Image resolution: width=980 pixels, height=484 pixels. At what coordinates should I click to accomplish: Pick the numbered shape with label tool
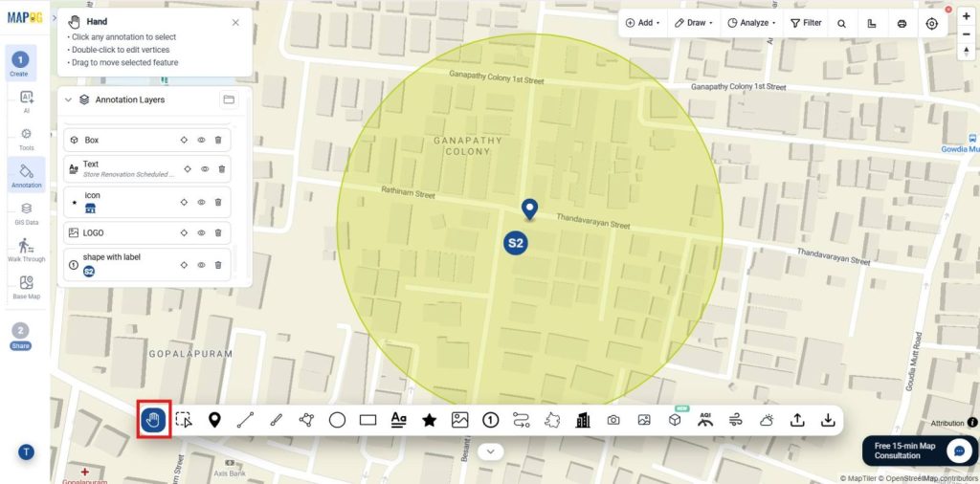[x=490, y=420]
